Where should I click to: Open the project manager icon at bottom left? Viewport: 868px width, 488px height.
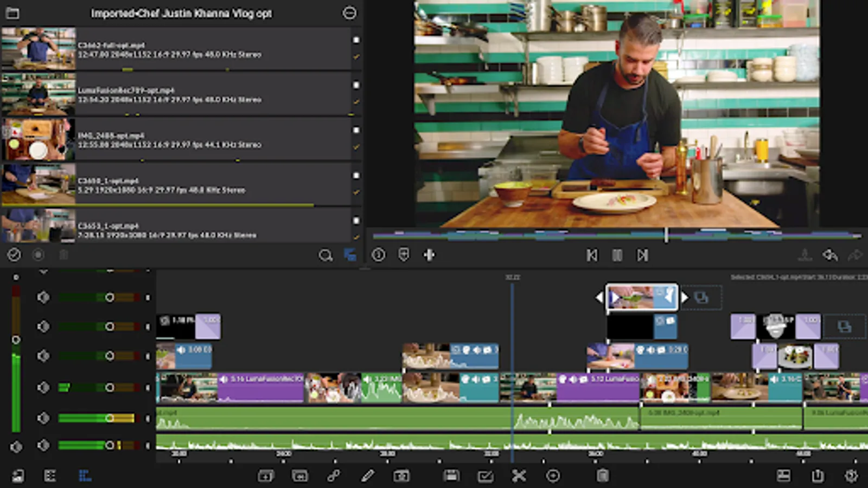(x=18, y=476)
